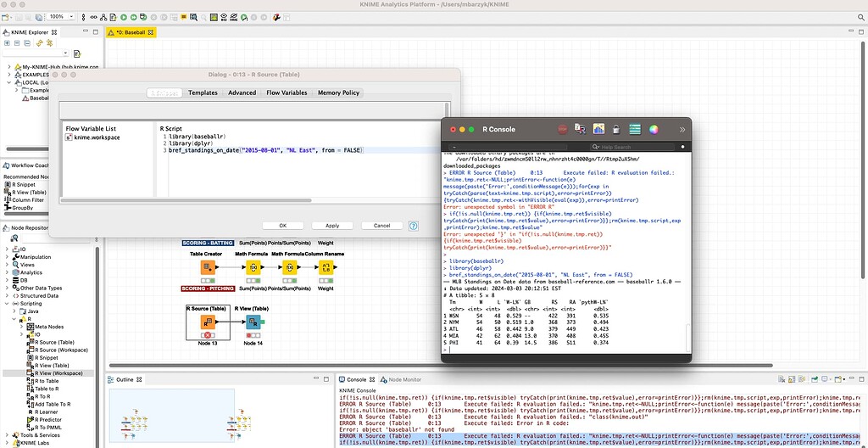868x448 pixels.
Task: Open the color wheel in R Console
Action: tap(654, 129)
